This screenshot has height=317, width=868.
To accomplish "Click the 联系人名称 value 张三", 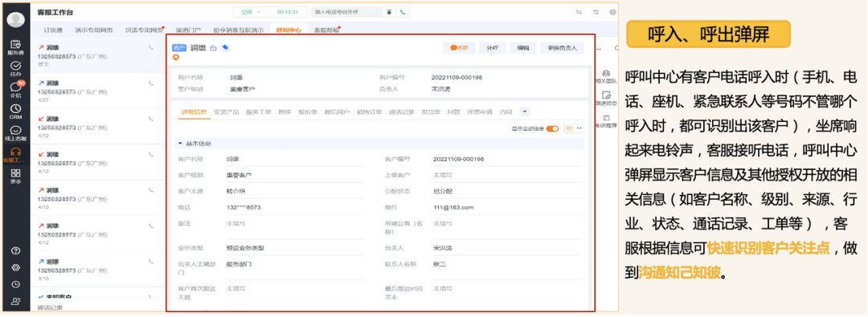I will (440, 264).
